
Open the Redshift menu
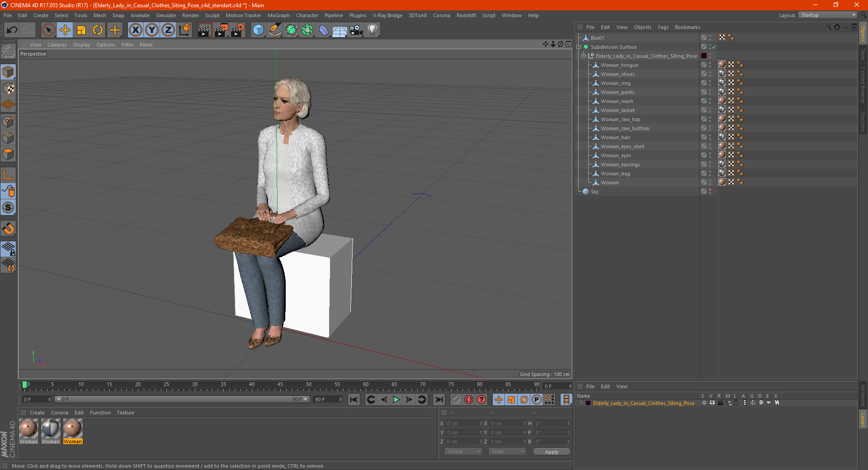(466, 15)
